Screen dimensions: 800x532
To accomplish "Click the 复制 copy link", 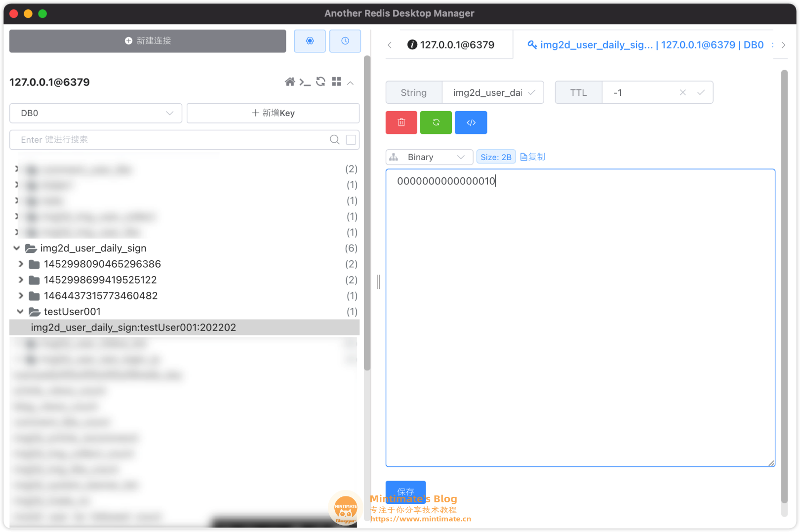I will point(533,157).
